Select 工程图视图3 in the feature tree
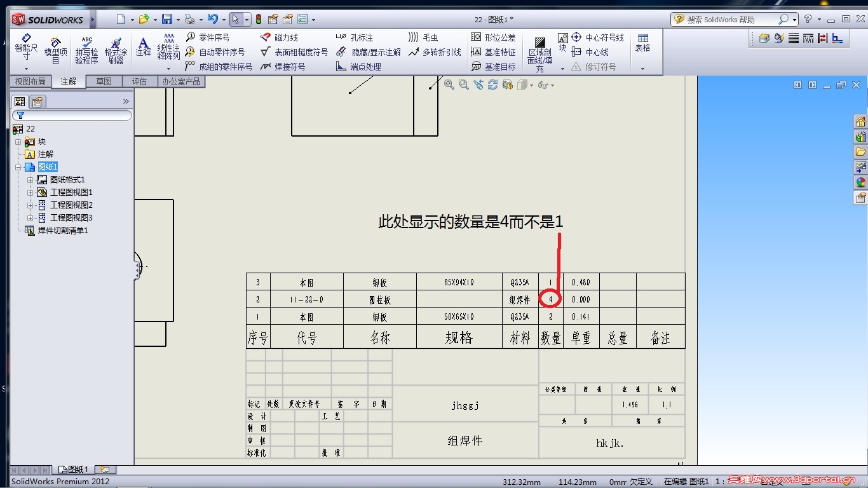The width and height of the screenshot is (868, 488). point(71,218)
